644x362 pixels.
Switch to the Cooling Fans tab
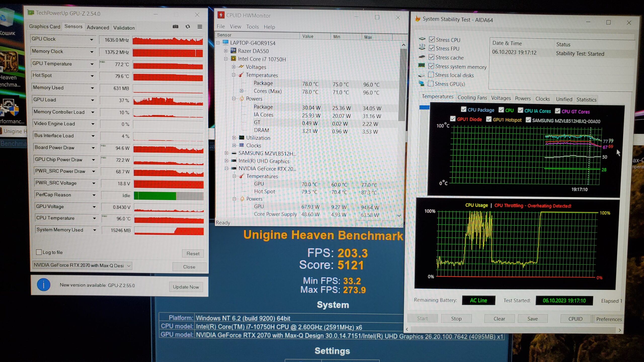(x=472, y=98)
